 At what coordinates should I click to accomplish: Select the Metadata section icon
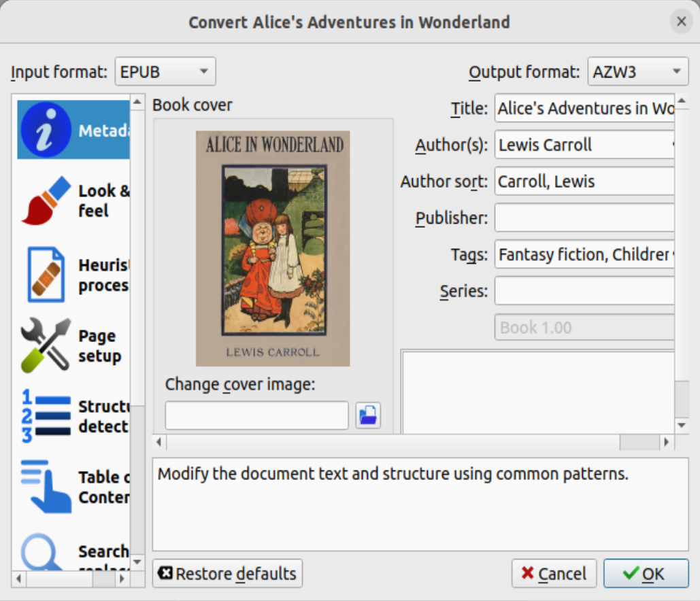pos(46,129)
